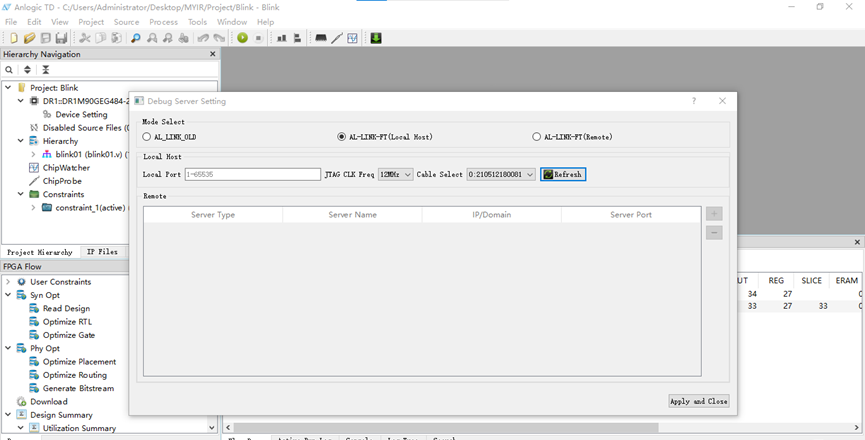Screen dimensions: 865x440
Task: Click the dialog's question mark help button
Action: pyautogui.click(x=694, y=101)
